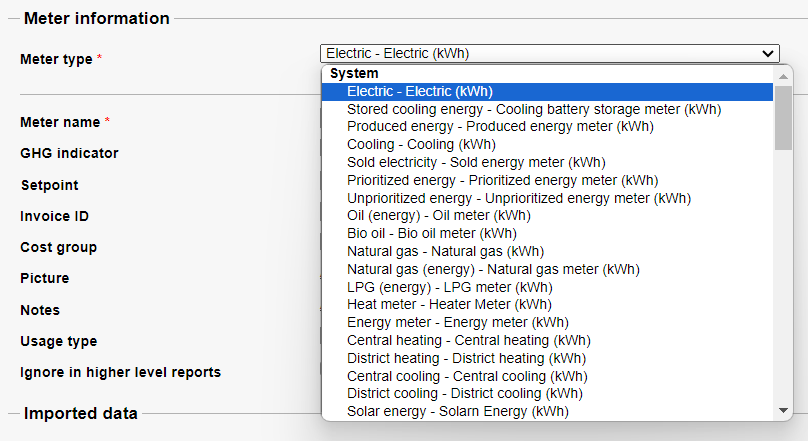This screenshot has height=441, width=808.
Task: Choose Stored cooling energy battery storage meter
Action: (x=534, y=109)
